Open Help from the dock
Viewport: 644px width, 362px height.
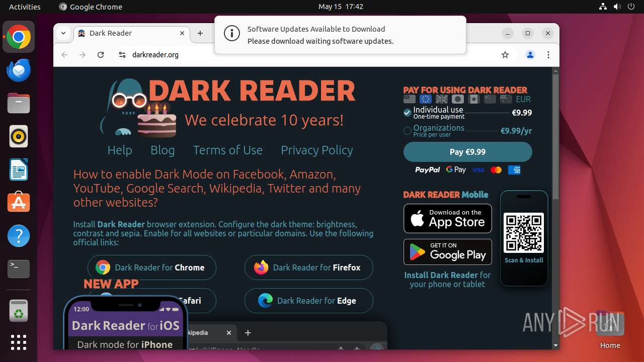[x=19, y=236]
